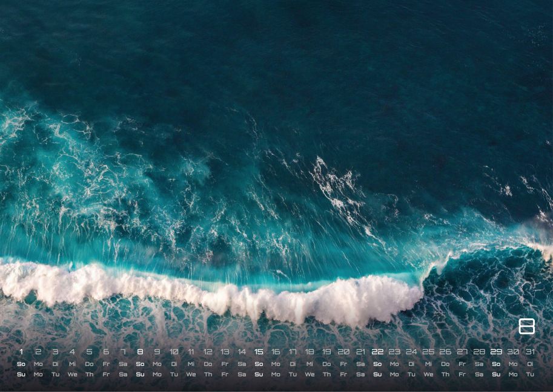Viewport: 553px width, 392px height.
Task: Click the 'Mi' label under day 11
Action: click(191, 364)
